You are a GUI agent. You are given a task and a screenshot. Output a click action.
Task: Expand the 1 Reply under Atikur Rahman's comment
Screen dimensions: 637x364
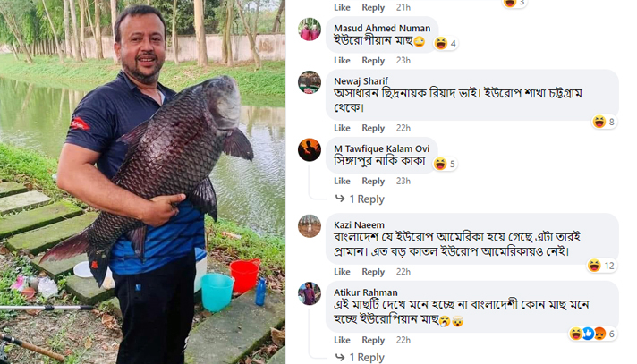pos(366,357)
